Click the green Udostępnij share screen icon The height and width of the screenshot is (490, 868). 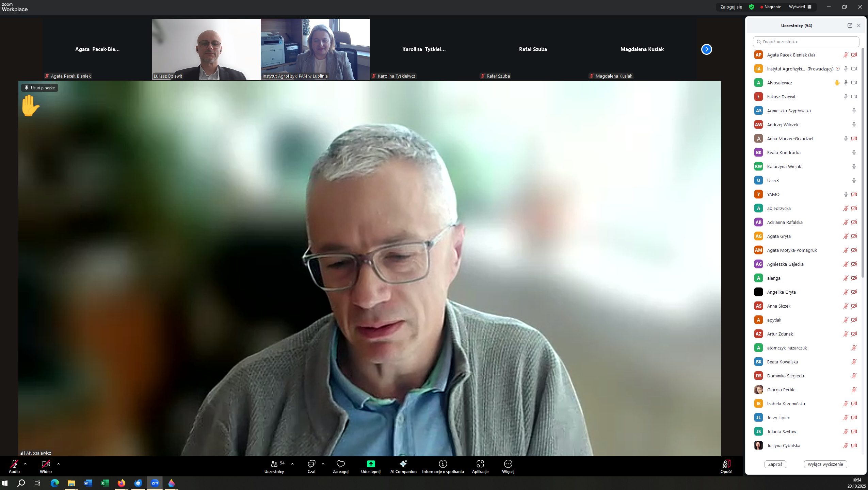coord(371,464)
